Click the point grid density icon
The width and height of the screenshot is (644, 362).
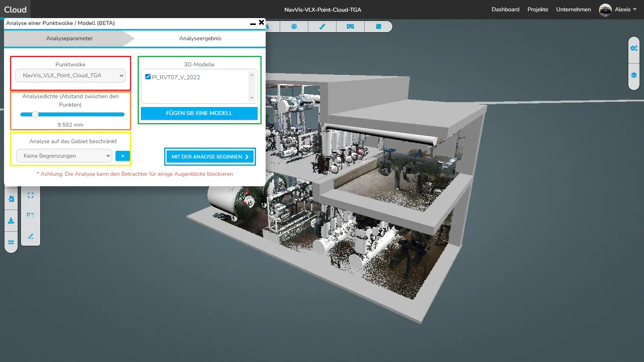(31, 216)
